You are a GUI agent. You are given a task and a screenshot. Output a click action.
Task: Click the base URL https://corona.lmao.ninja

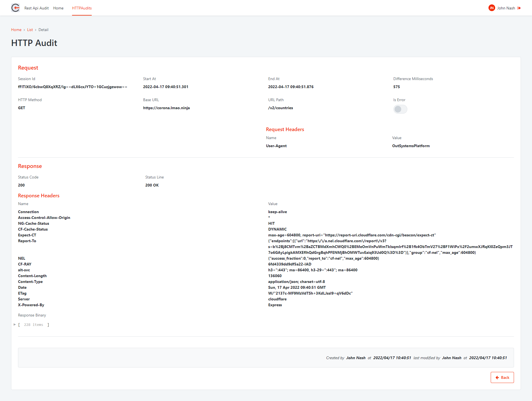167,108
